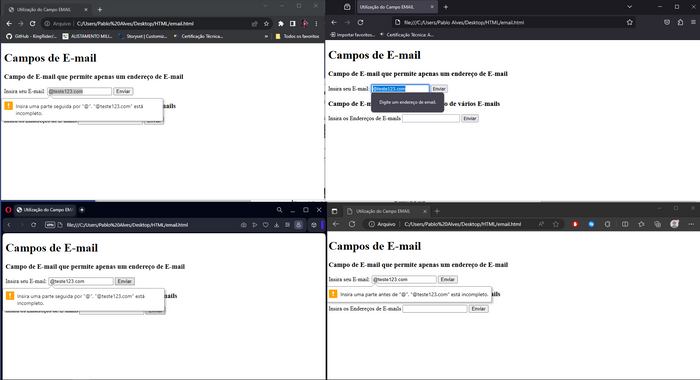Image resolution: width=700 pixels, height=380 pixels.
Task: Open the Firefox View icon left of tab
Action: pyautogui.click(x=347, y=7)
